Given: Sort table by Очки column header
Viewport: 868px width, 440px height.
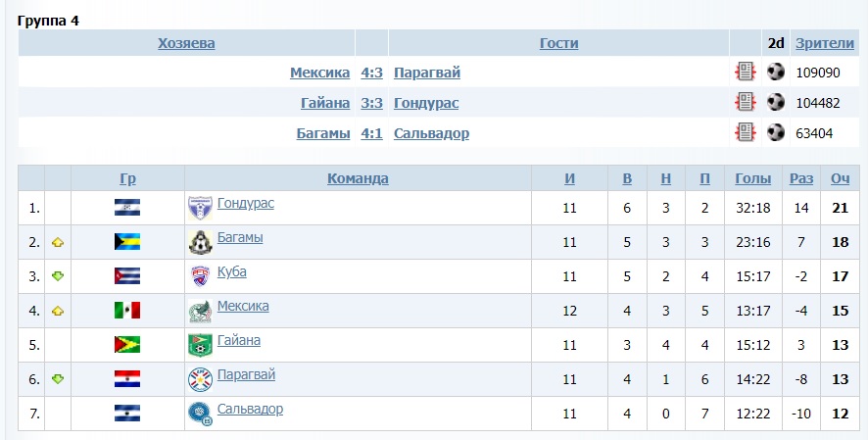Looking at the screenshot, I should 840,178.
